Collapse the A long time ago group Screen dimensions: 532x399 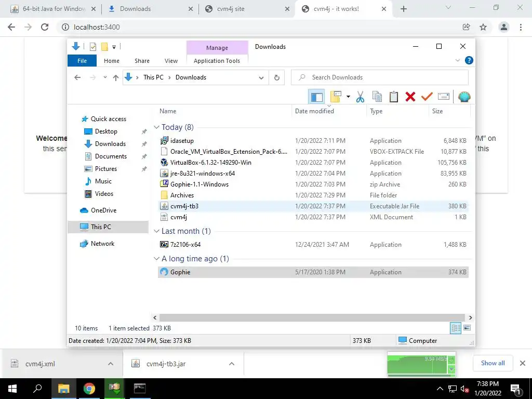pyautogui.click(x=156, y=259)
